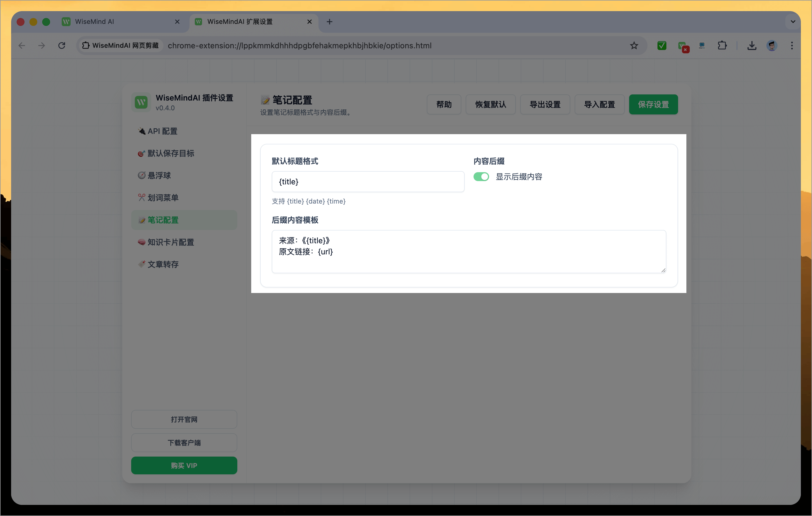Viewport: 812px width, 516px height.
Task: Open the 知识卡片配置 settings section
Action: click(170, 242)
